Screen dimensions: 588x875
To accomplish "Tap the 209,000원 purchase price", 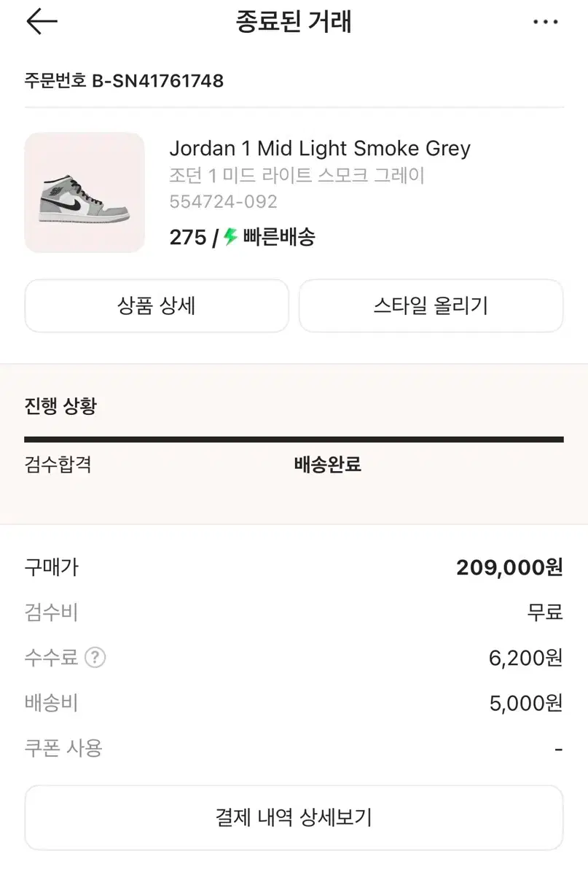I will pos(509,567).
